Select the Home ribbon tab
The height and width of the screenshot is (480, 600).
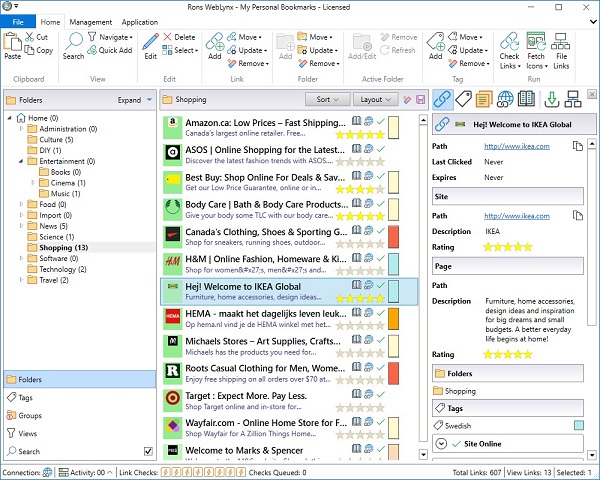coord(51,22)
